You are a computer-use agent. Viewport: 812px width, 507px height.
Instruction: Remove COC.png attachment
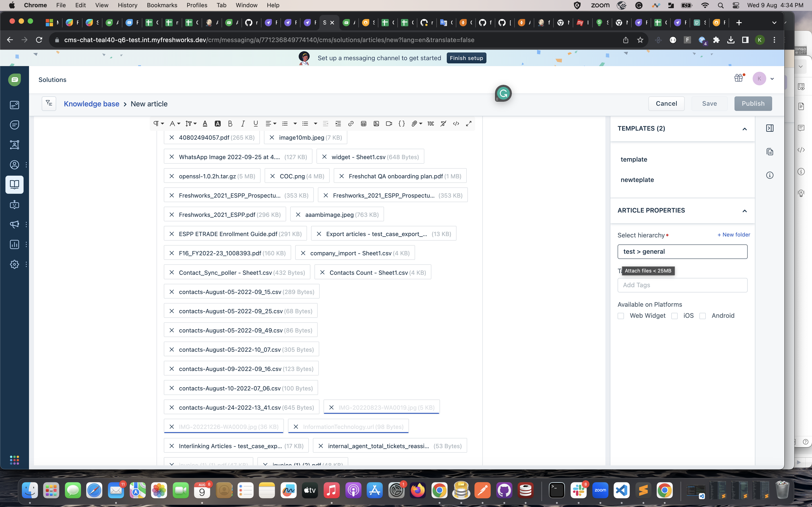(273, 176)
